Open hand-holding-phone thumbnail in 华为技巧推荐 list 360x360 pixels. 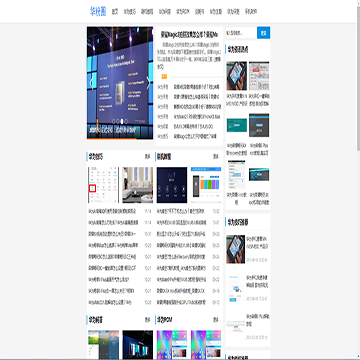235,249
